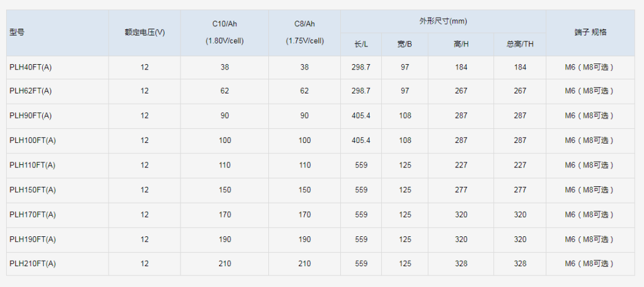Select width 125 in PLH190FT(A) row
The height and width of the screenshot is (287, 644).
(405, 239)
